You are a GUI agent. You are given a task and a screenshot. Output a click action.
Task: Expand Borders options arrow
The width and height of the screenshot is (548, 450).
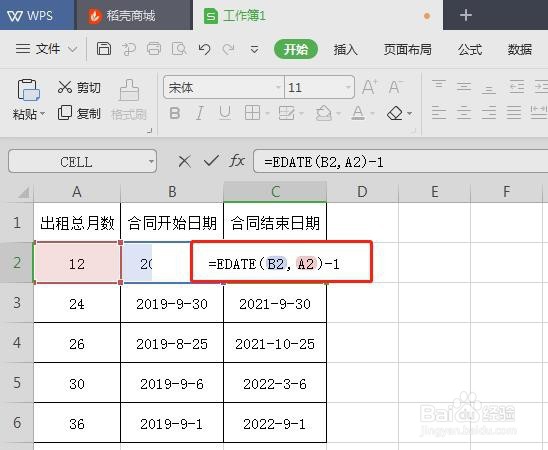point(267,113)
